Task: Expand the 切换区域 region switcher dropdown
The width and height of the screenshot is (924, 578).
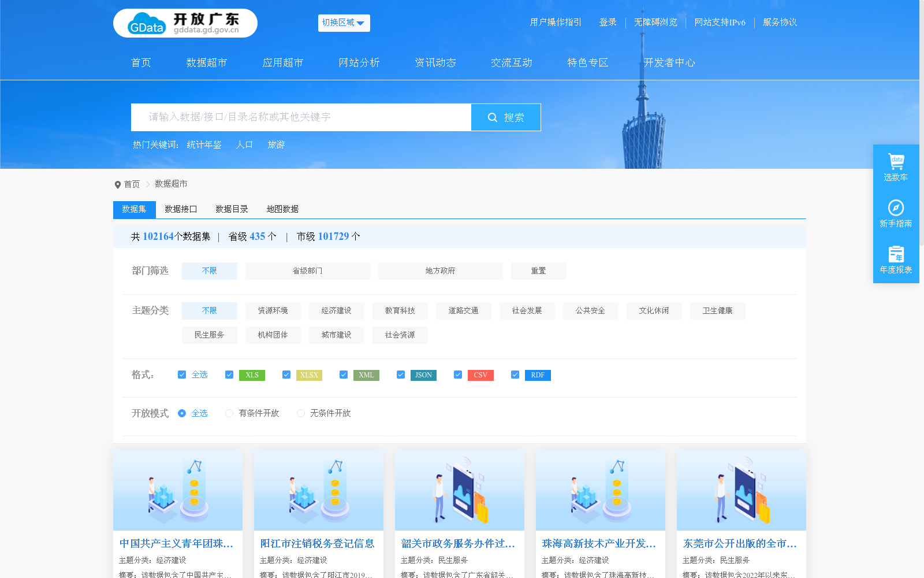Action: coord(344,23)
